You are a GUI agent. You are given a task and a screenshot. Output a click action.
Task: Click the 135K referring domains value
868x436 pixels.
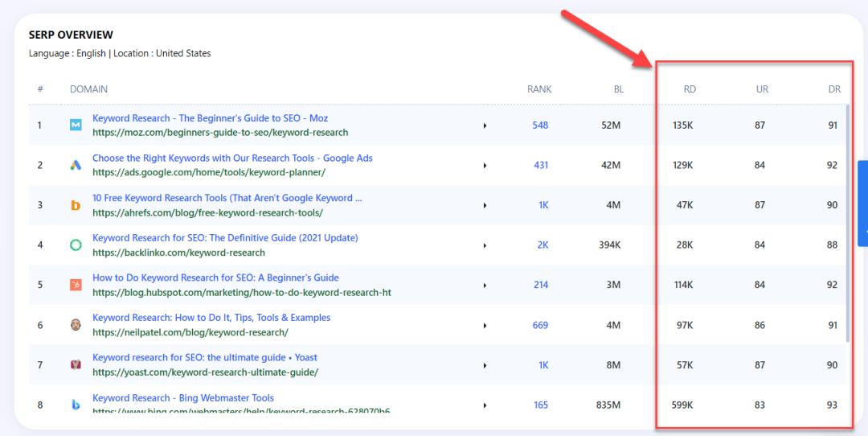click(x=682, y=125)
